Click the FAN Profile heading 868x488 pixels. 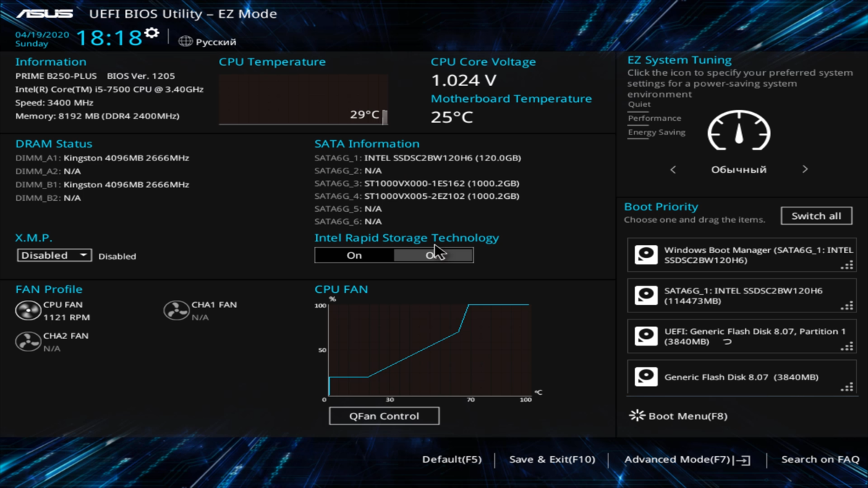(x=48, y=289)
